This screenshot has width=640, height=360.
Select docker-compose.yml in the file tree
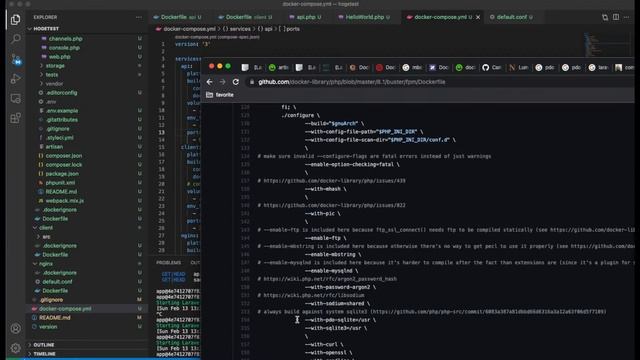[65, 309]
